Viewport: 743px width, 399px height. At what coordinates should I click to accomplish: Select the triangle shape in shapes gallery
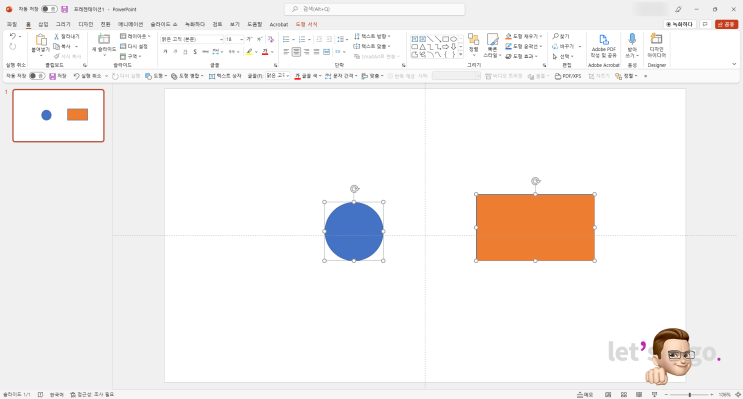tap(422, 47)
